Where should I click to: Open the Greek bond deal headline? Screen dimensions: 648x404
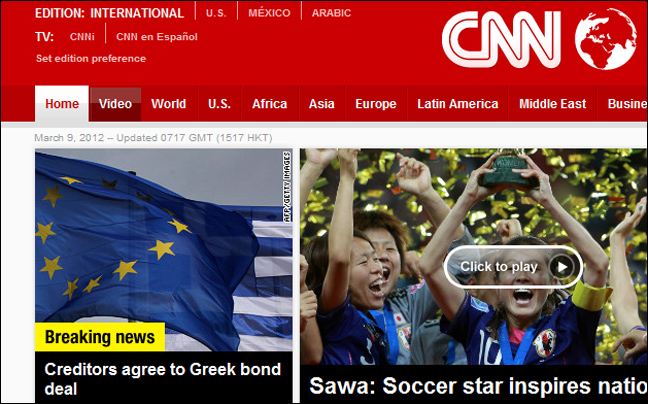[x=163, y=379]
